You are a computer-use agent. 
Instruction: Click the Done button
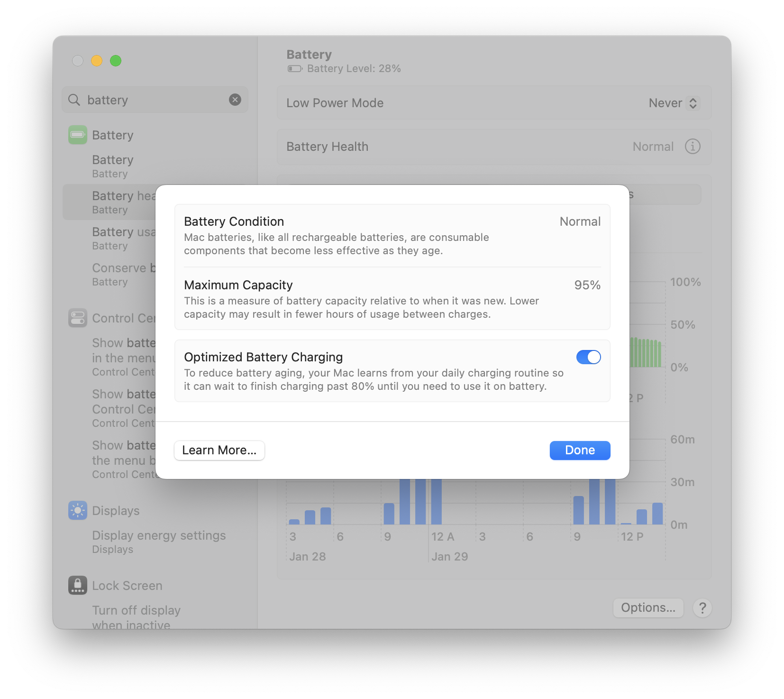pos(580,450)
